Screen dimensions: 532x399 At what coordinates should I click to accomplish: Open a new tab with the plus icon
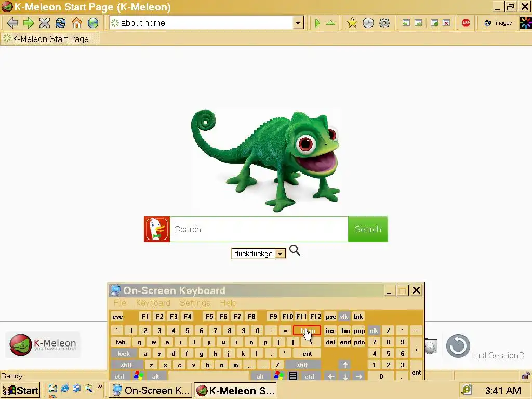[434, 23]
